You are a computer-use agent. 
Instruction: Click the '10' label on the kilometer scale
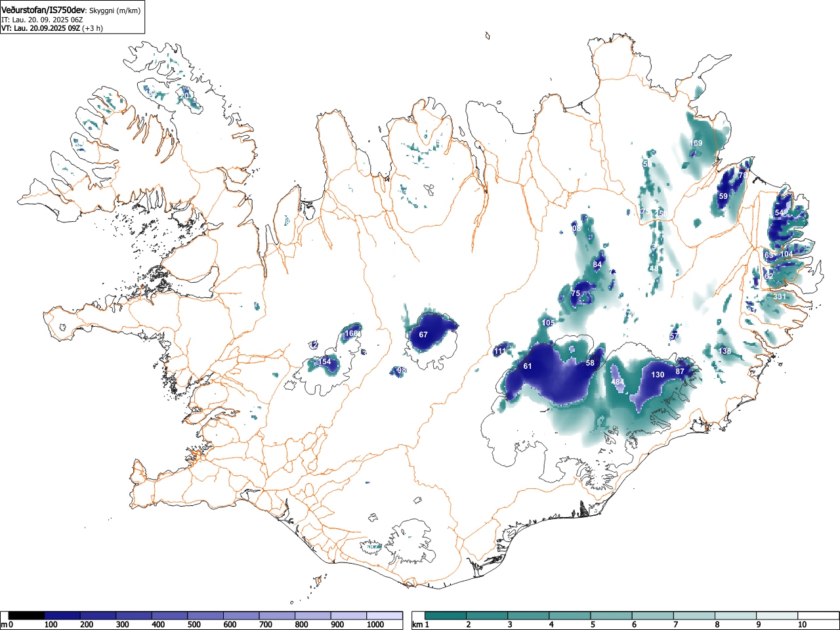click(802, 625)
